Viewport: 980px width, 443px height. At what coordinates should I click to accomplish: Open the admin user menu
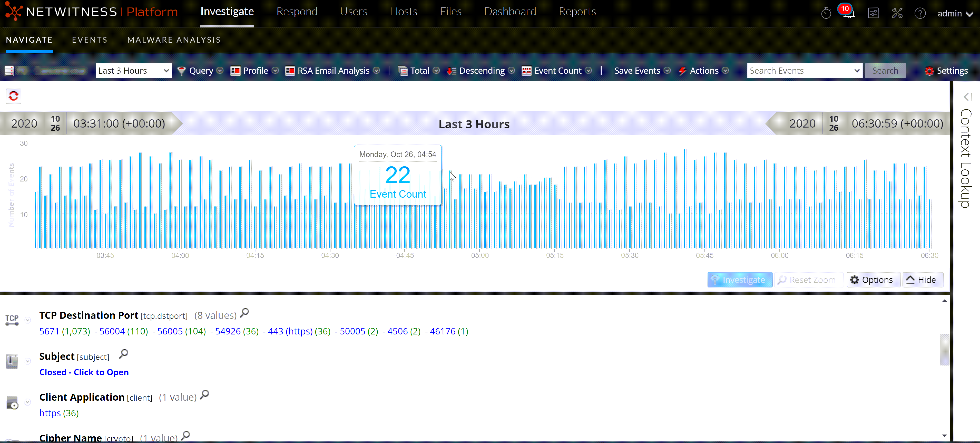click(955, 14)
